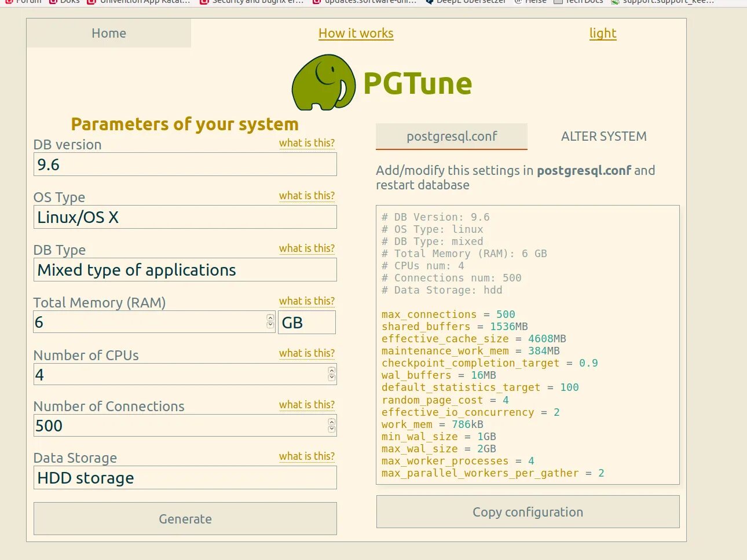
Task: Click the effective_io_concurrency = 2 line
Action: (x=470, y=412)
